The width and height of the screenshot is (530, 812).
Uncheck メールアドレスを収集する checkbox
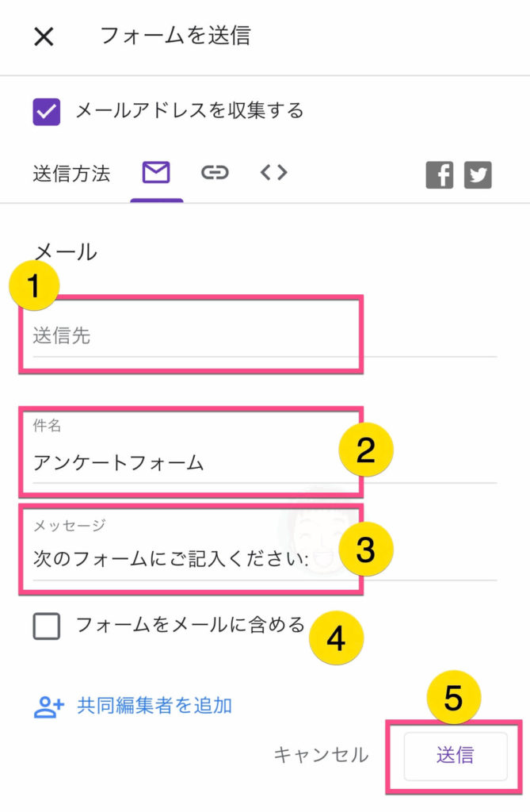(47, 112)
